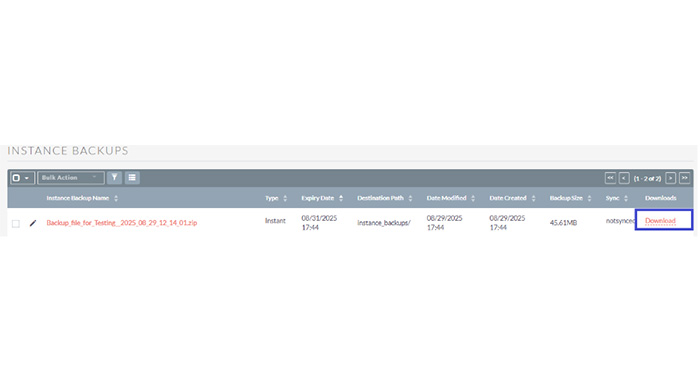Click the Destination Path column header
The width and height of the screenshot is (700, 384).
coord(380,198)
